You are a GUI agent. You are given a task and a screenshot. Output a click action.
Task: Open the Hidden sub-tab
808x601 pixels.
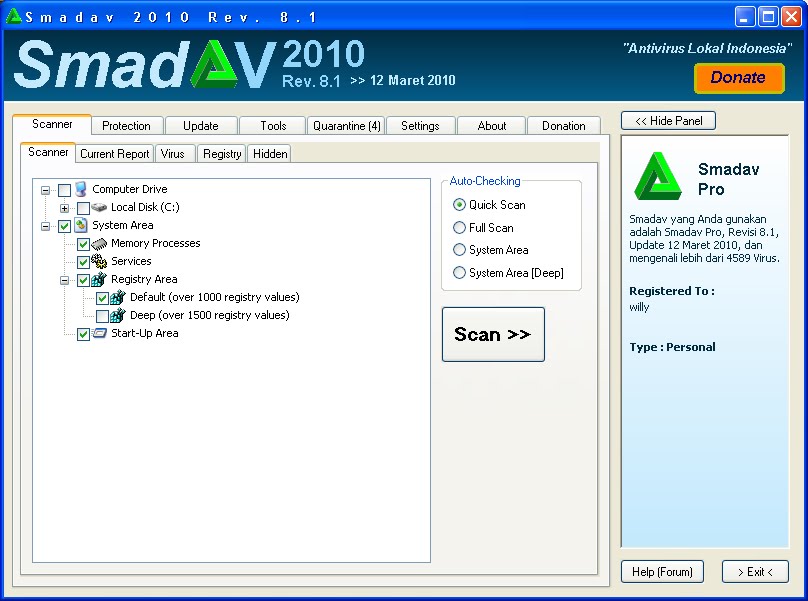pos(269,153)
